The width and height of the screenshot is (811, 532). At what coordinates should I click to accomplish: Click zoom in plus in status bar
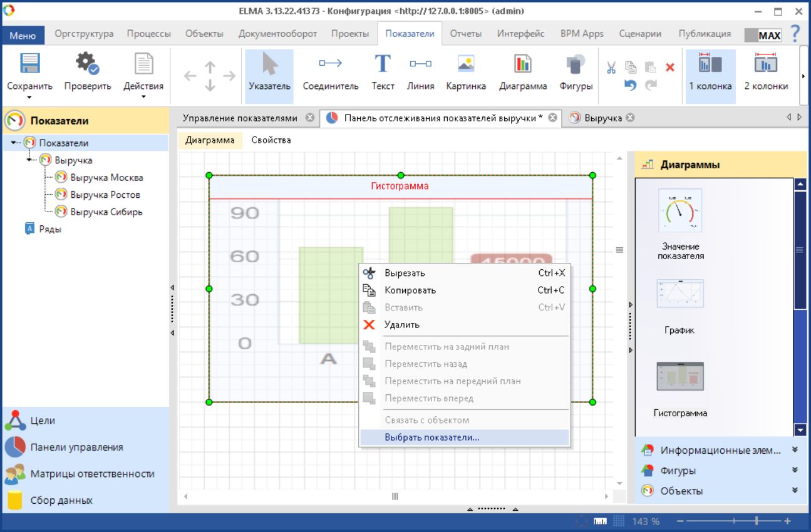click(x=787, y=521)
